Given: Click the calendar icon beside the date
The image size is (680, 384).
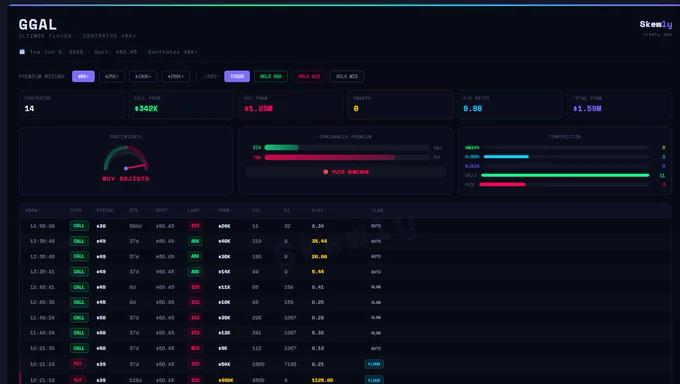Looking at the screenshot, I should 22,52.
